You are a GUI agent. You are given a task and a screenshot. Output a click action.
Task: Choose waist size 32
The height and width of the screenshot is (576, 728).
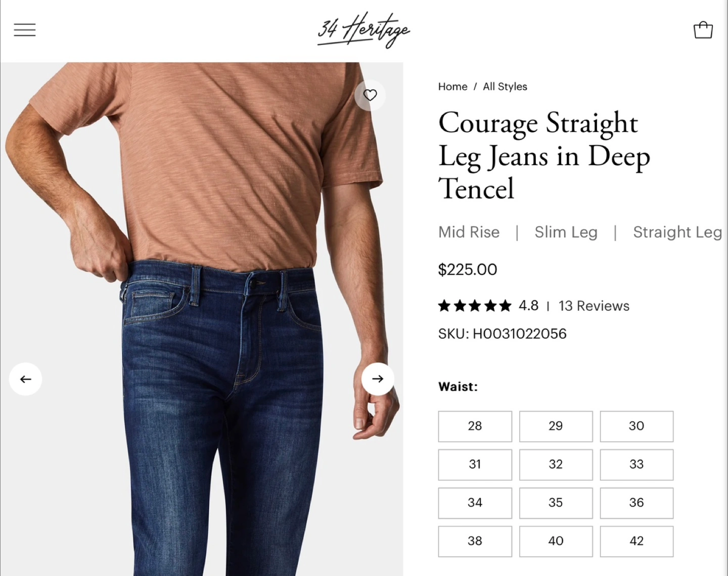[x=556, y=464]
